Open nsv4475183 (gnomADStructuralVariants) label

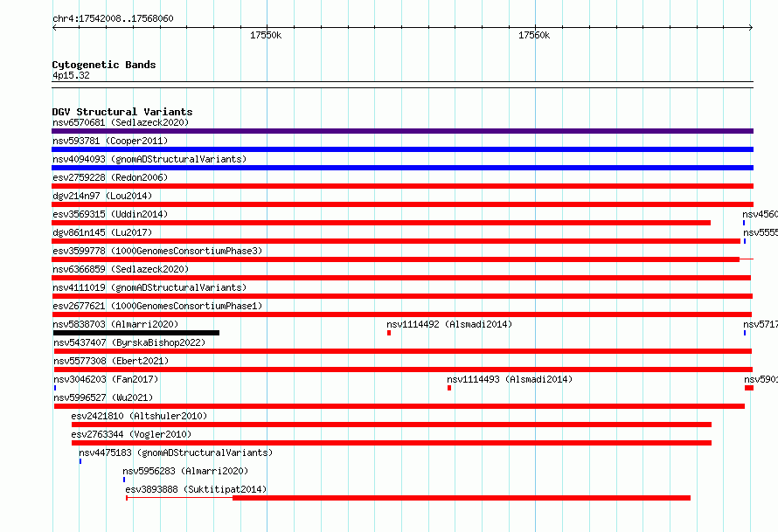176,453
